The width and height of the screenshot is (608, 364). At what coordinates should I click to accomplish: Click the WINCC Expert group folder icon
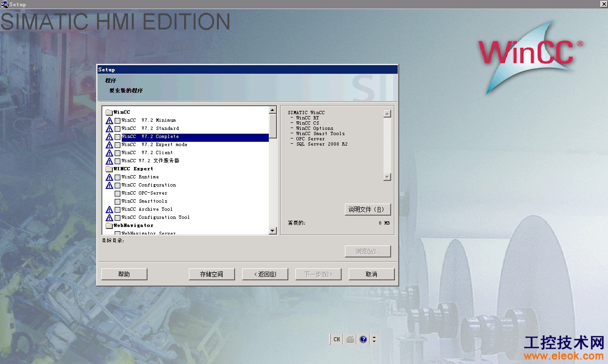coord(109,169)
